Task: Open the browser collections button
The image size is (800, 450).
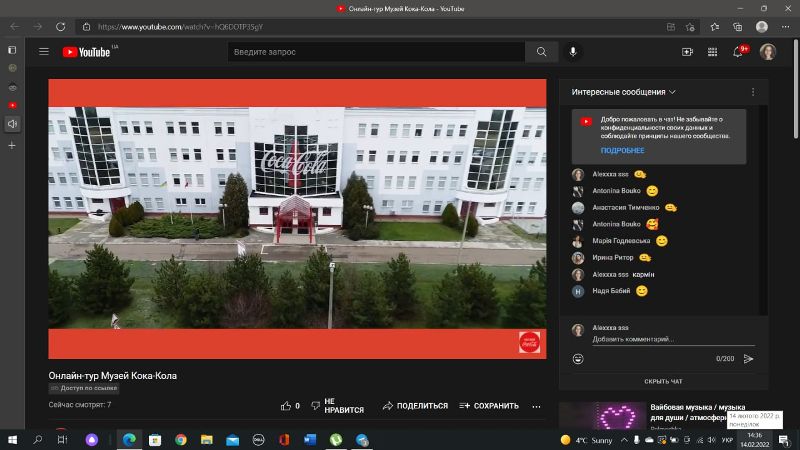Action: 738,27
